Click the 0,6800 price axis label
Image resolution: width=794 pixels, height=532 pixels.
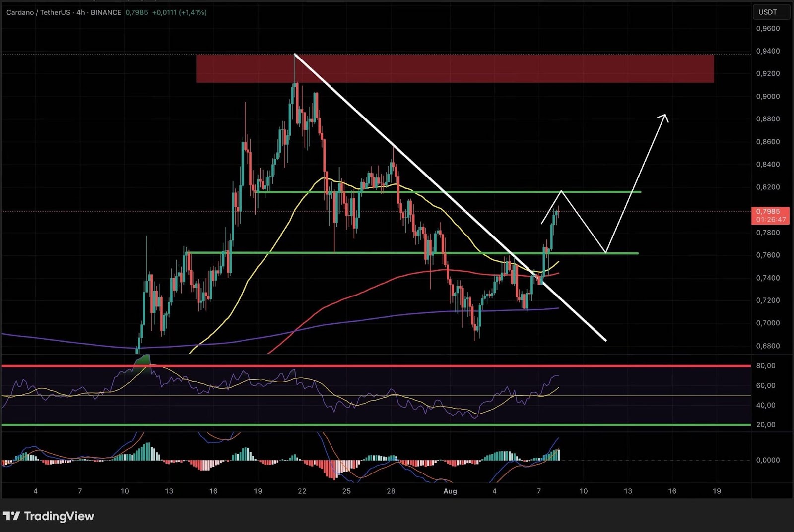tap(768, 346)
